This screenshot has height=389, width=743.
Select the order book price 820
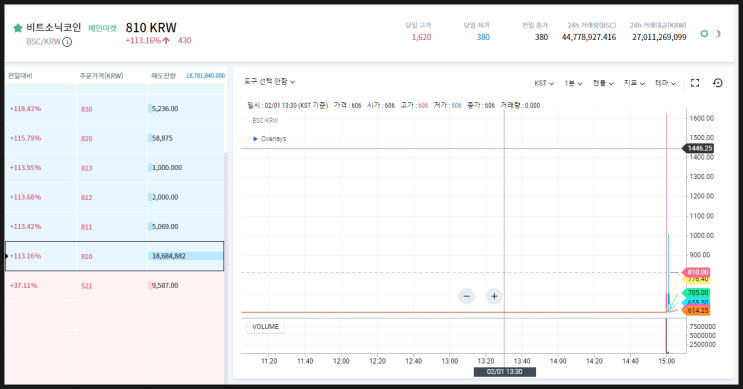[86, 138]
